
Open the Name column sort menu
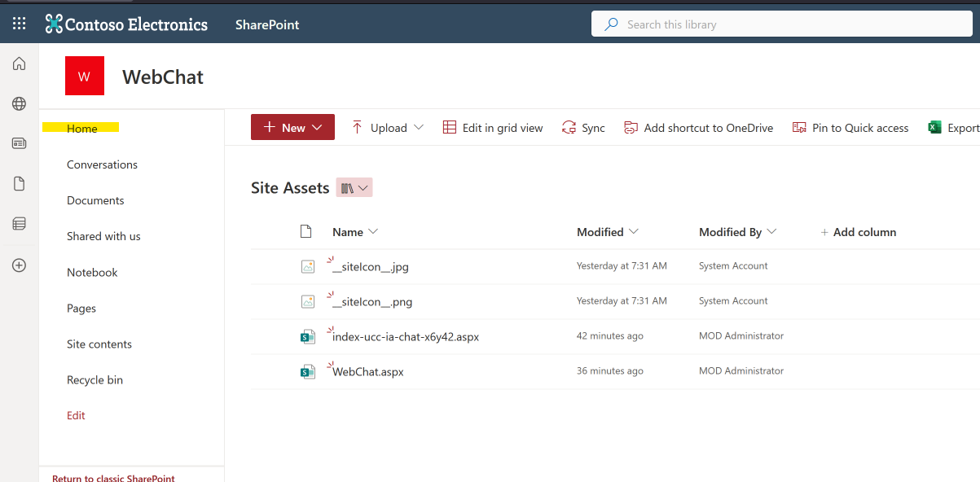(355, 232)
